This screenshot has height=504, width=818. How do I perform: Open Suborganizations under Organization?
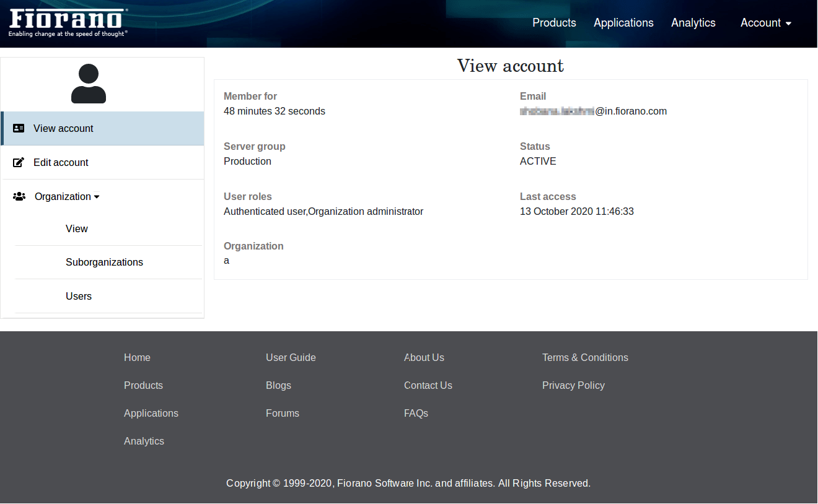pyautogui.click(x=104, y=262)
